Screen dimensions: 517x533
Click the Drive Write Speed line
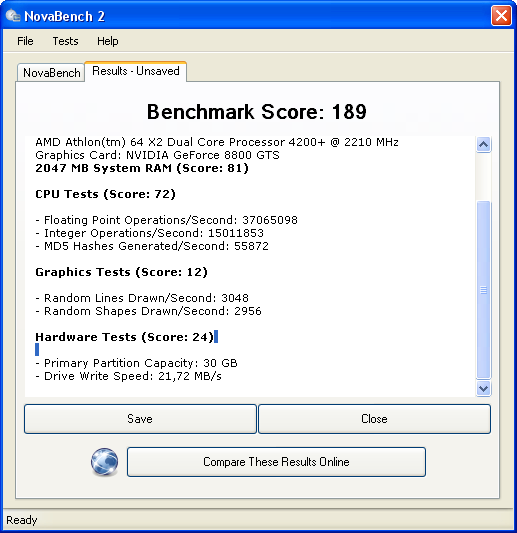point(128,376)
